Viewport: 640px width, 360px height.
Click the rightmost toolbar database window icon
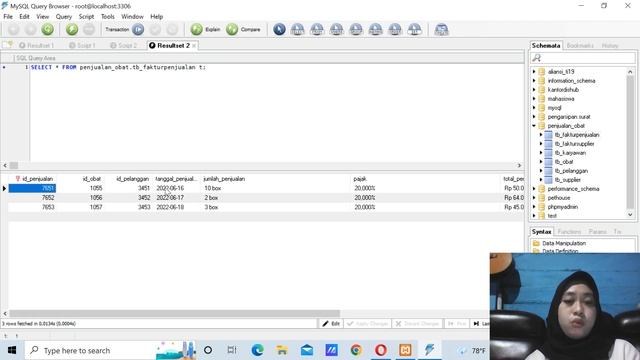441,29
